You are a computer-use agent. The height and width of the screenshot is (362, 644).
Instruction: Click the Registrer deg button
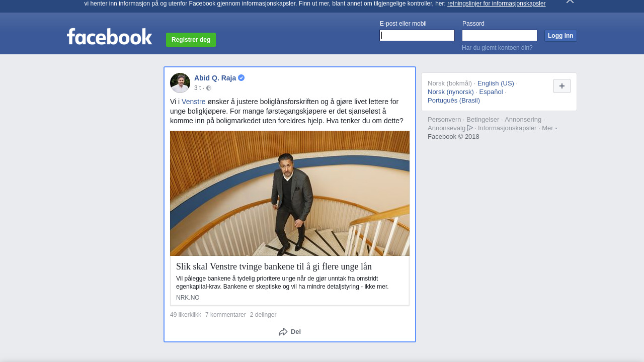[191, 40]
